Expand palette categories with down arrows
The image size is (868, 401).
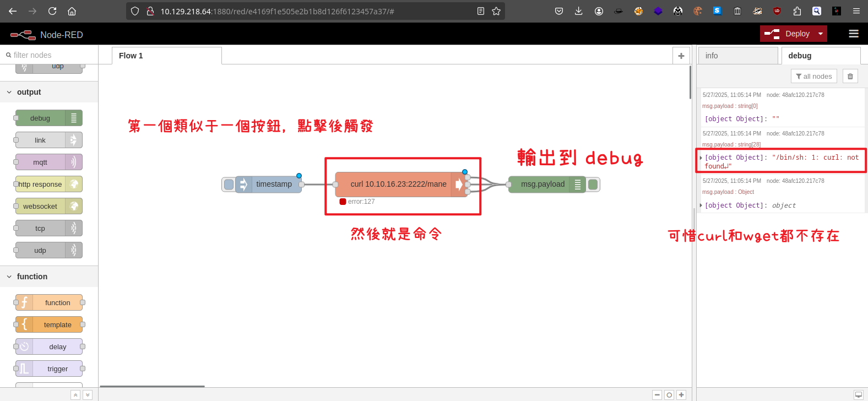click(88, 395)
